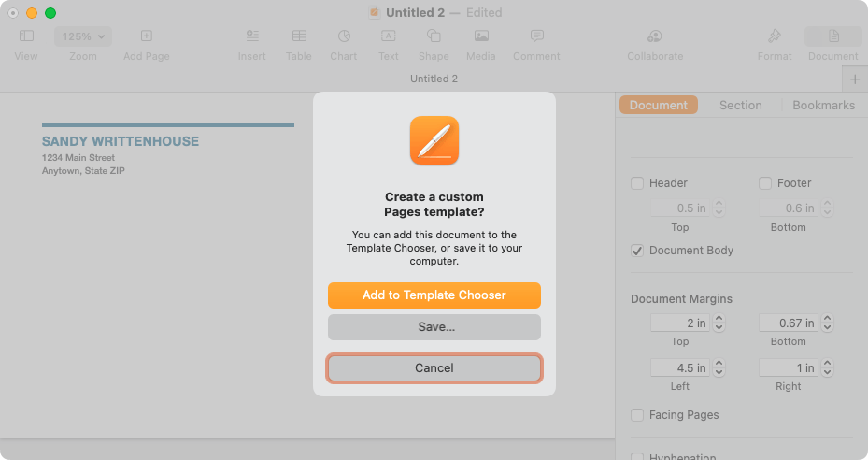868x460 pixels.
Task: Click the Shape toolbar icon
Action: 434,36
